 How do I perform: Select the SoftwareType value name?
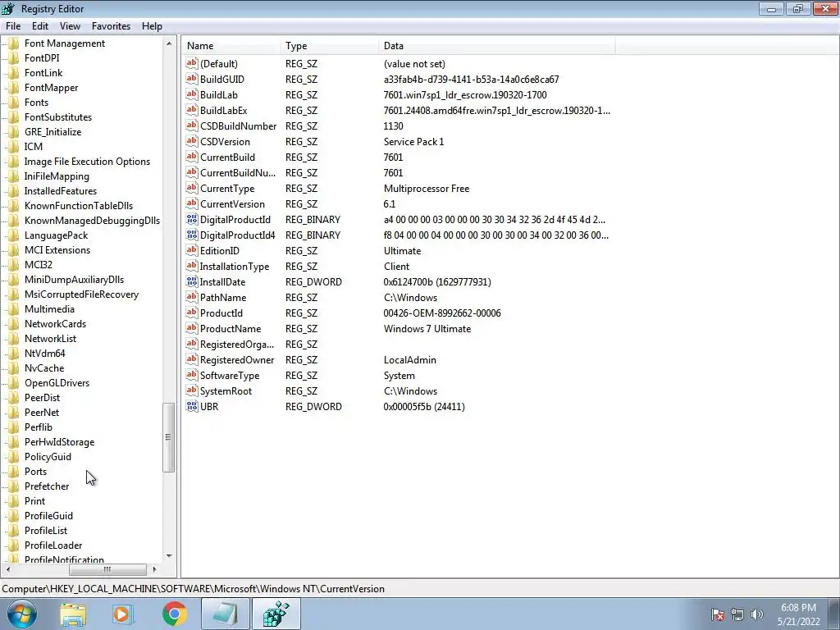point(230,375)
